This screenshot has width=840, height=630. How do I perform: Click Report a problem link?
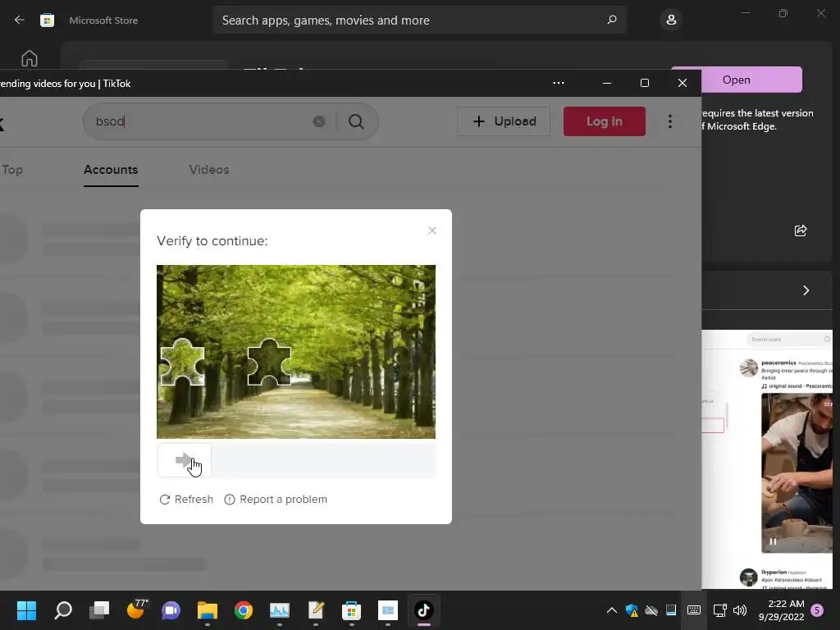(x=276, y=500)
